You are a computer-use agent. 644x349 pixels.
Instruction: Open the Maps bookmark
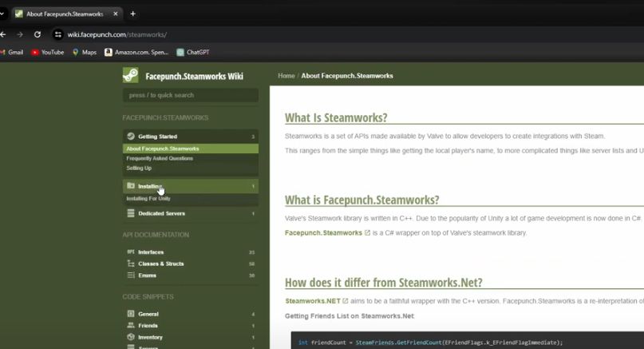pos(85,52)
